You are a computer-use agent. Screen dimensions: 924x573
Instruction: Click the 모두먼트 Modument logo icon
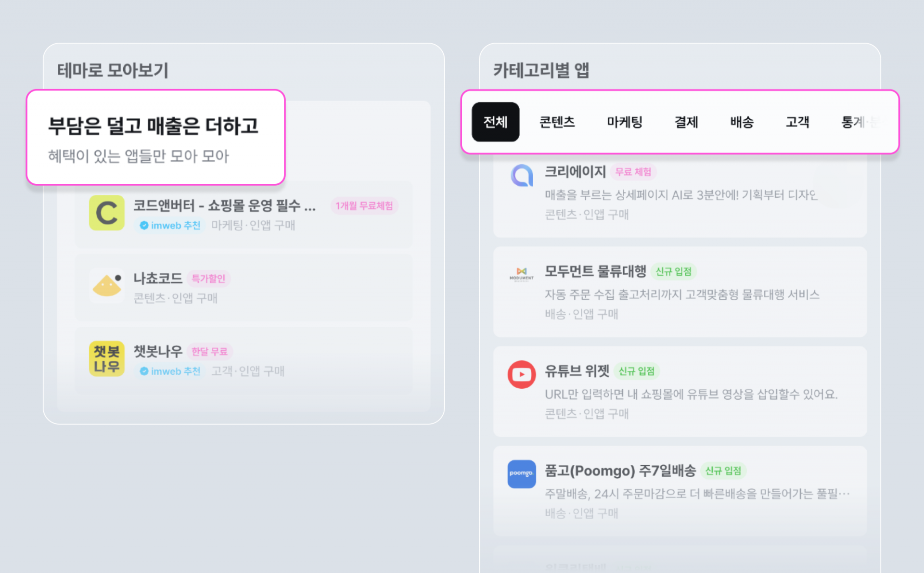[522, 274]
